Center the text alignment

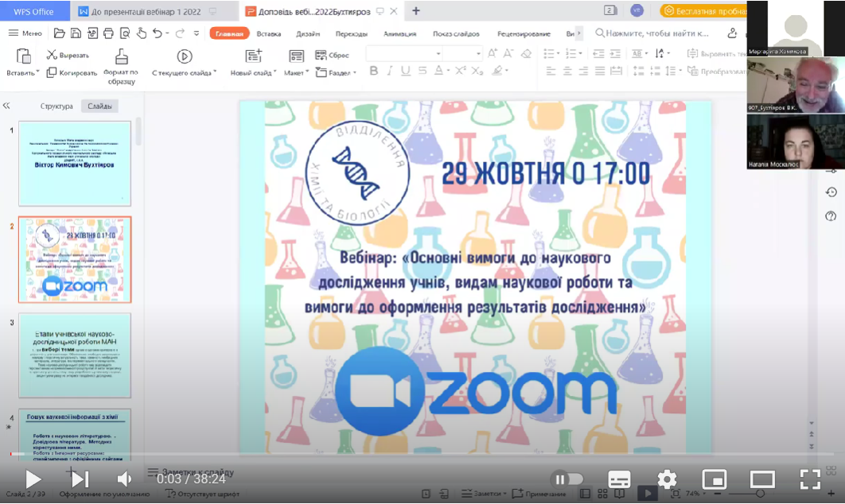(x=567, y=71)
